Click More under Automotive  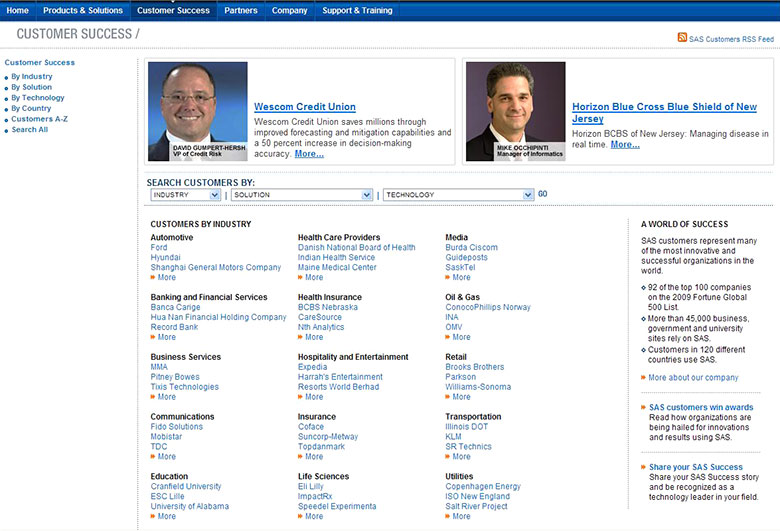click(166, 277)
